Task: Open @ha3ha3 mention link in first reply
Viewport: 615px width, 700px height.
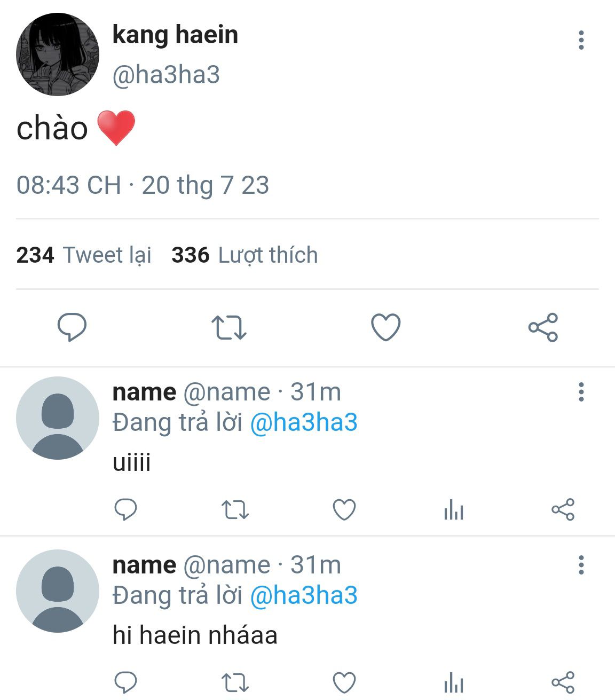Action: [304, 423]
